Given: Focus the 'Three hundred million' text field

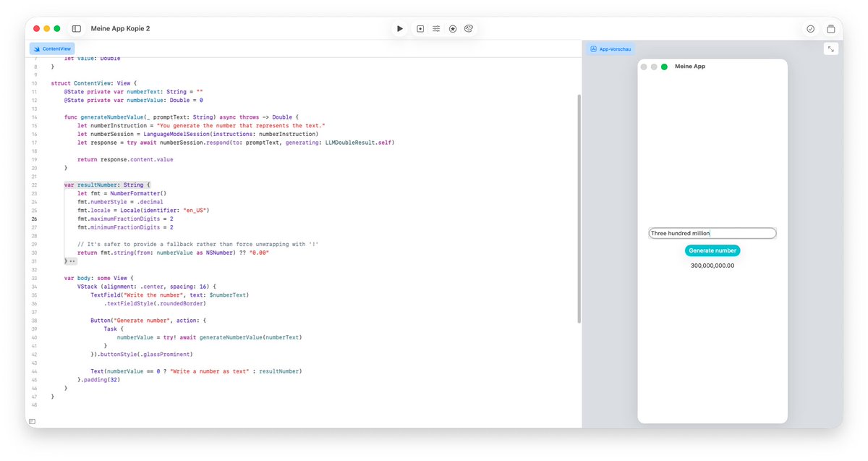Looking at the screenshot, I should pyautogui.click(x=712, y=233).
